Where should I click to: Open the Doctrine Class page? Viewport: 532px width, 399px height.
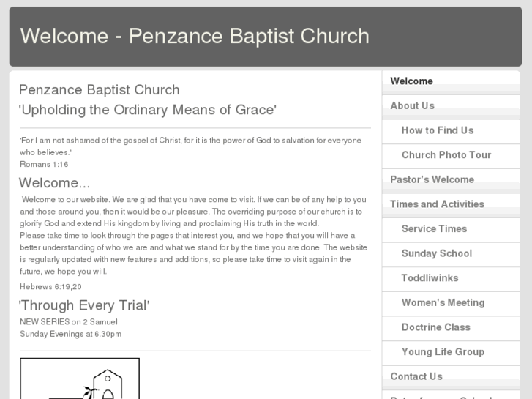coord(436,327)
